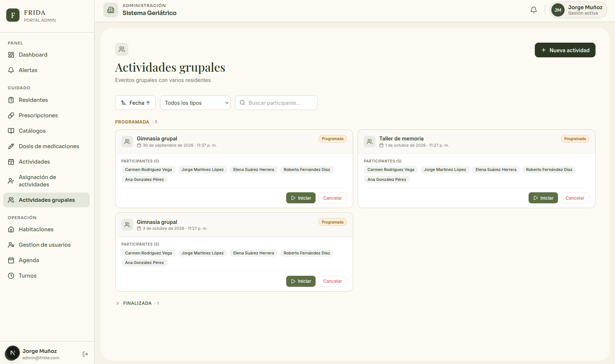Click the FRIDA logo badge
The image size is (615, 364).
(13, 15)
